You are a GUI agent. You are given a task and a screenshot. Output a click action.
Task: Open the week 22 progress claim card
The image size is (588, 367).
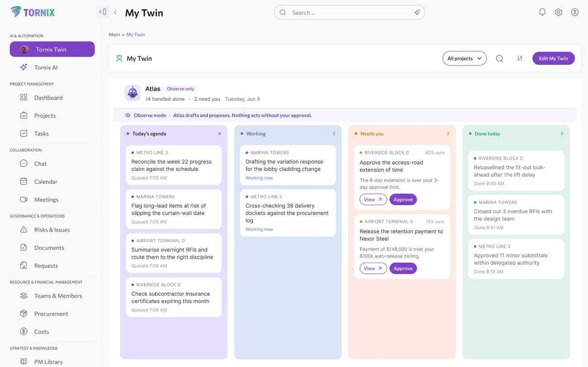174,165
